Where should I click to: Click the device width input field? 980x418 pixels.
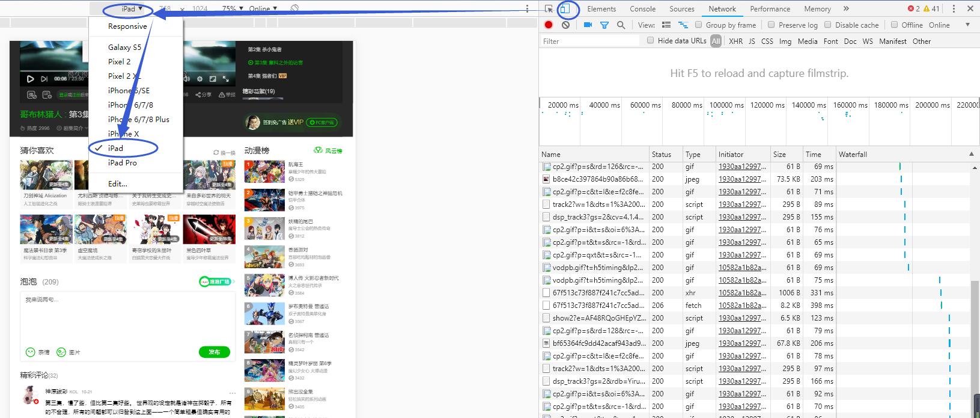(165, 9)
